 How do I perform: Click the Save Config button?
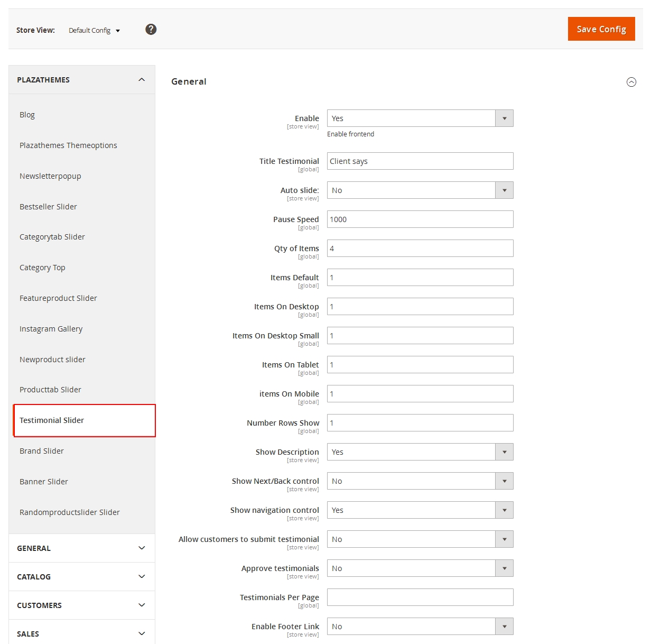click(x=601, y=29)
